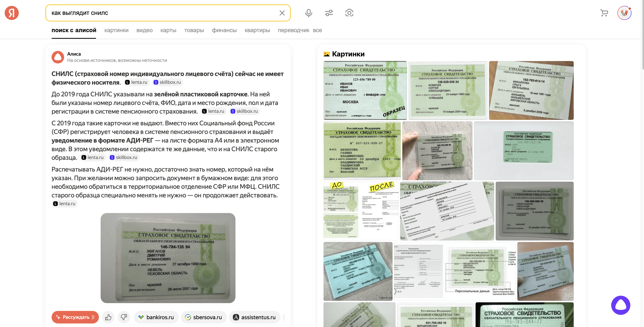Open the user profile avatar
The image size is (644, 327).
624,13
